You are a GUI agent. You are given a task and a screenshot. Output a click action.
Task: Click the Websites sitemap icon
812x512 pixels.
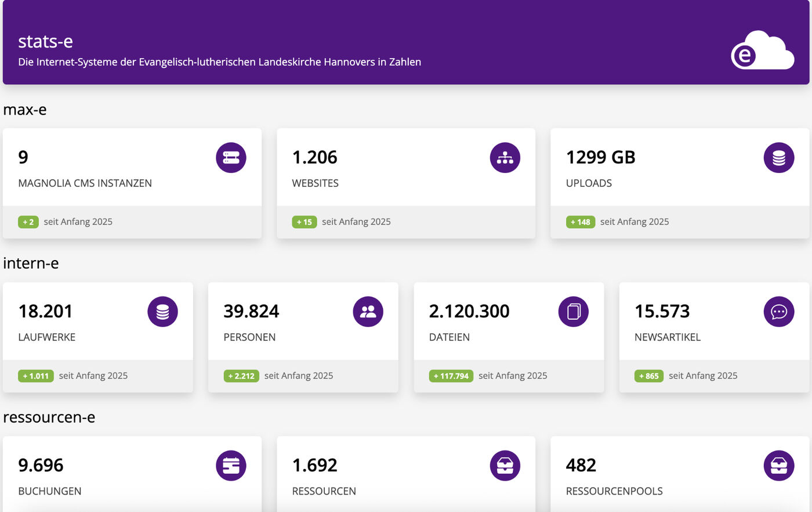pyautogui.click(x=505, y=157)
